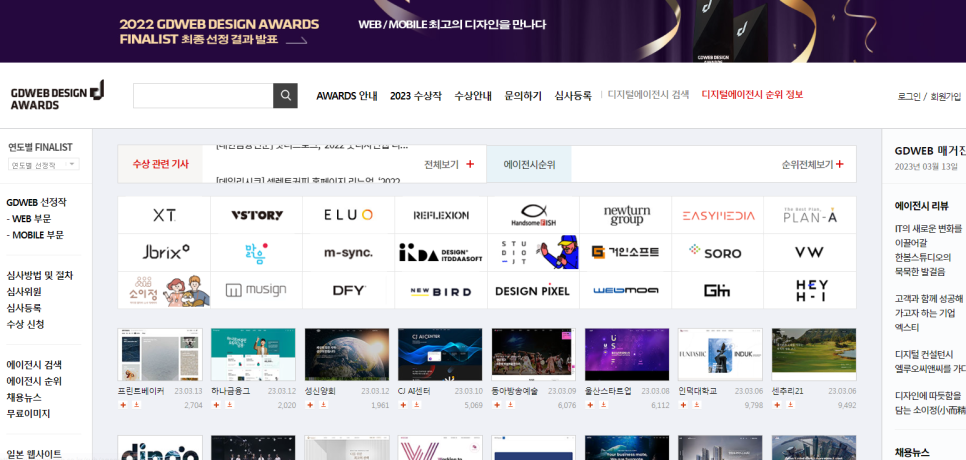
Task: Click the search magnifier icon button
Action: [285, 95]
